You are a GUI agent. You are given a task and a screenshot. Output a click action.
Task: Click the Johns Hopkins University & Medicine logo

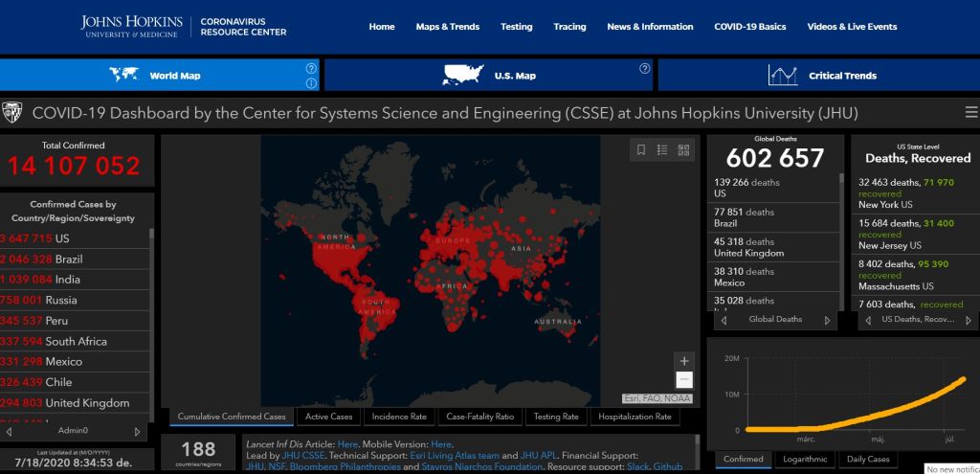(131, 26)
